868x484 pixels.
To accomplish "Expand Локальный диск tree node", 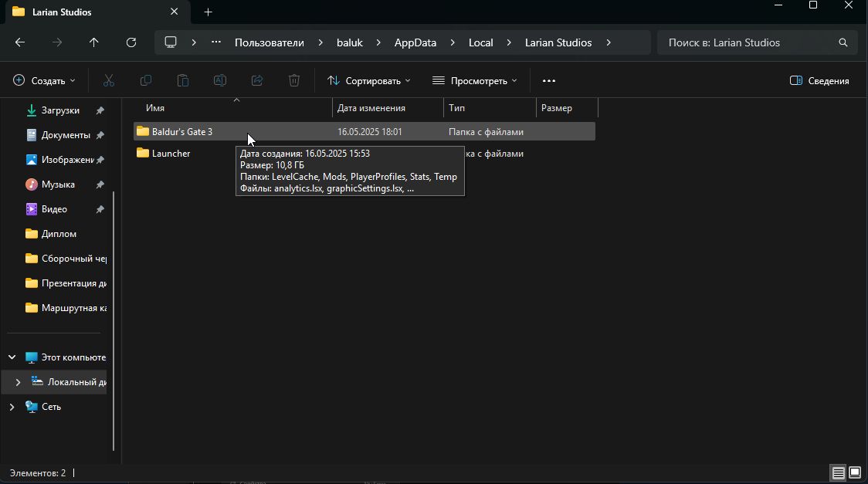I will (x=18, y=382).
